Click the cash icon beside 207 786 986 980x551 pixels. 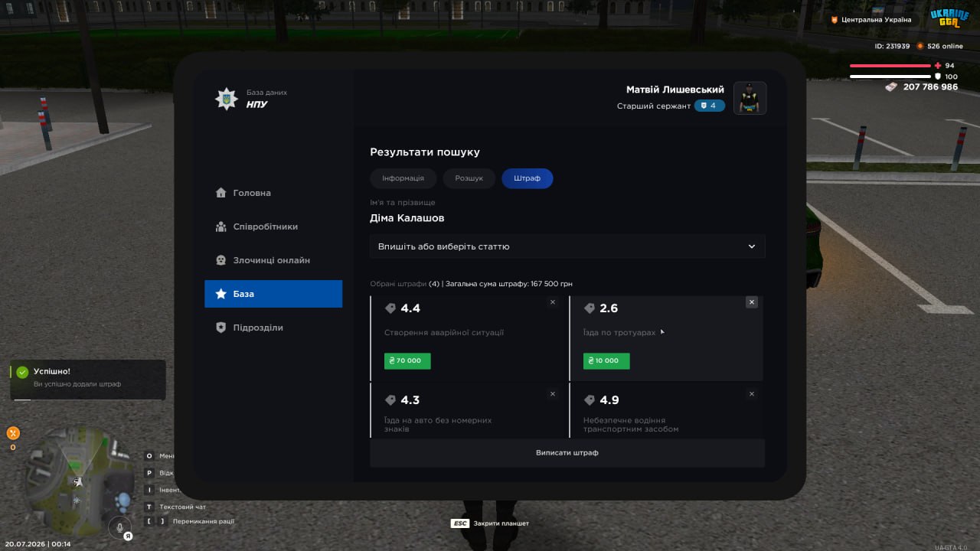891,86
